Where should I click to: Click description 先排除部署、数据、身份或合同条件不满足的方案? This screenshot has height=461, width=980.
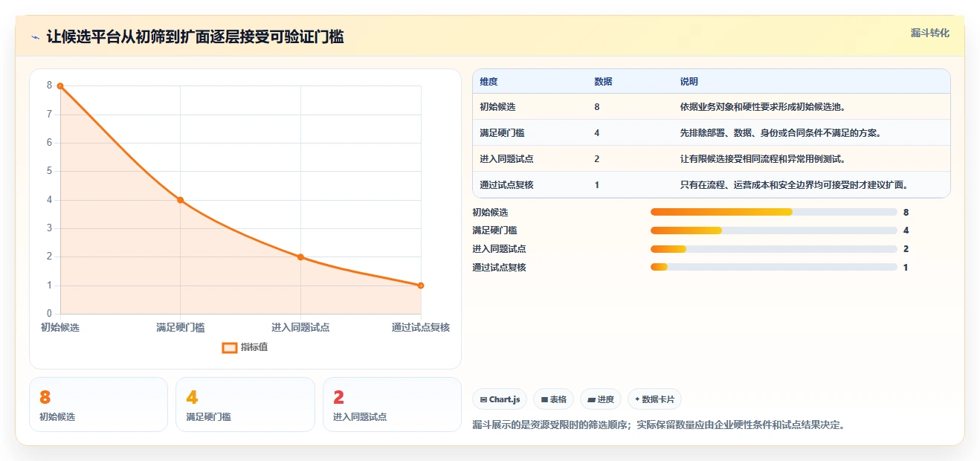[x=781, y=133]
